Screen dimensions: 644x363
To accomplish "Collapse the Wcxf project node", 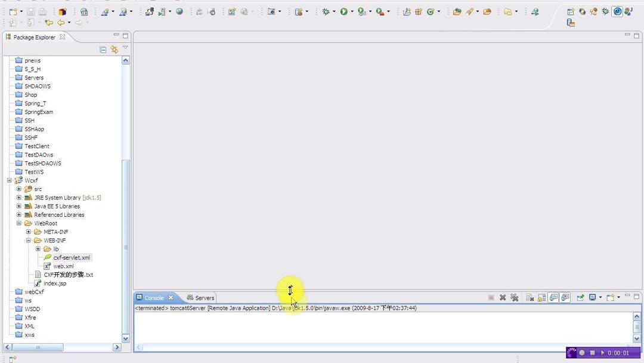I will 11,180.
